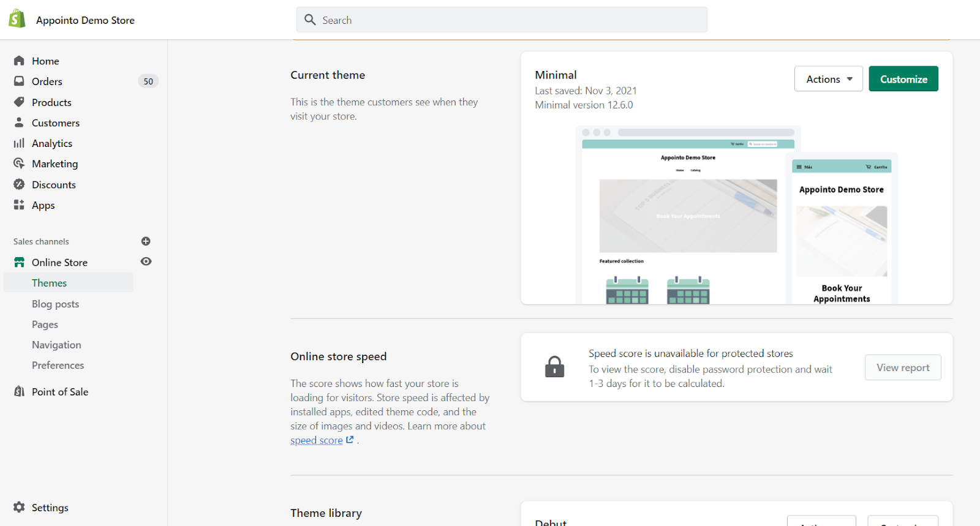Click external link icon beside speed score

(x=350, y=440)
